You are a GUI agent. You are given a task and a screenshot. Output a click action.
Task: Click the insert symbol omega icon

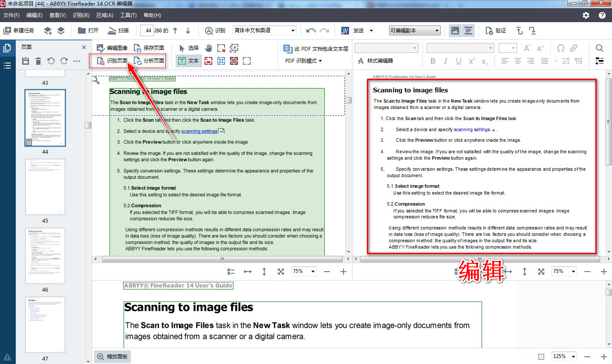tap(561, 48)
